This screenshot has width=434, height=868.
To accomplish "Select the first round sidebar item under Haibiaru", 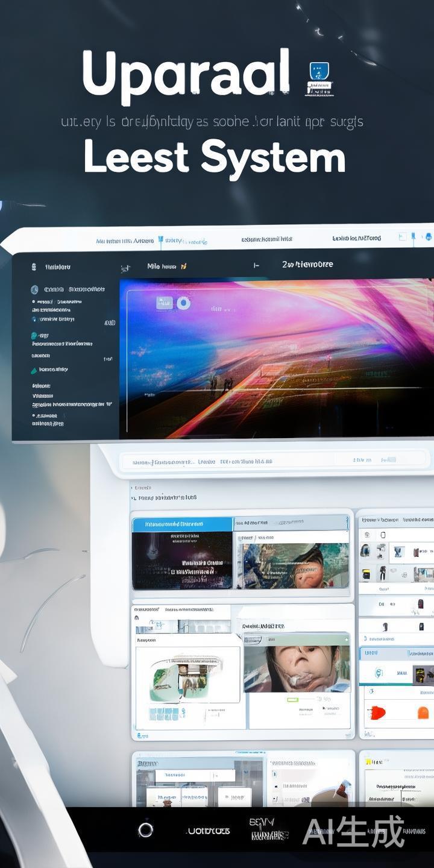I will pos(35,289).
